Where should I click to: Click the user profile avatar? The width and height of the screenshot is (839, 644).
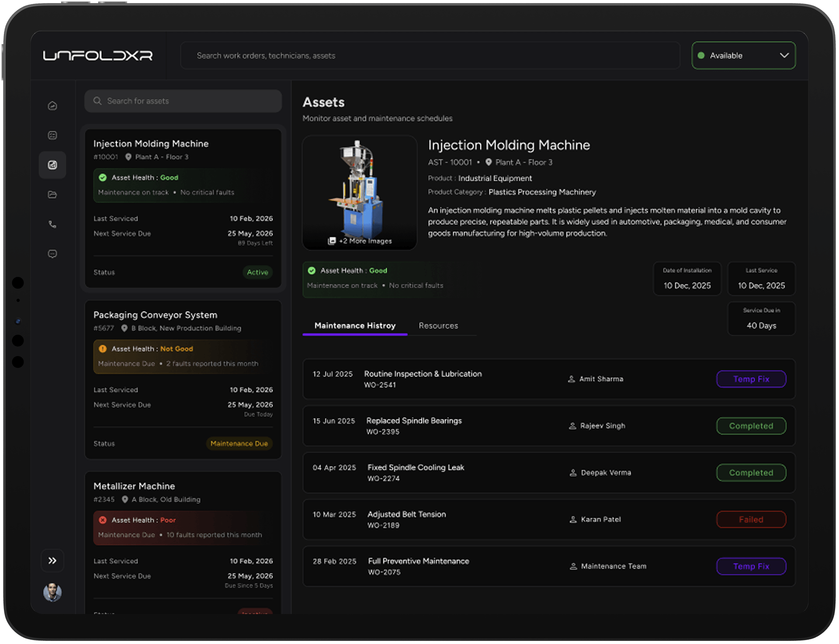[52, 592]
